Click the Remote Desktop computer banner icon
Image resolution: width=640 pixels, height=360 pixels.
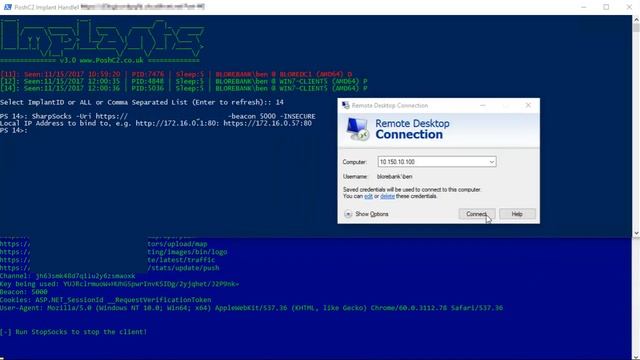[x=358, y=129]
